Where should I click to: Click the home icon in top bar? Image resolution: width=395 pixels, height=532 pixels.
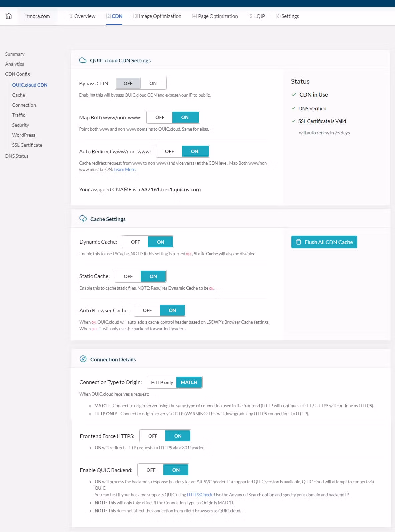9,16
